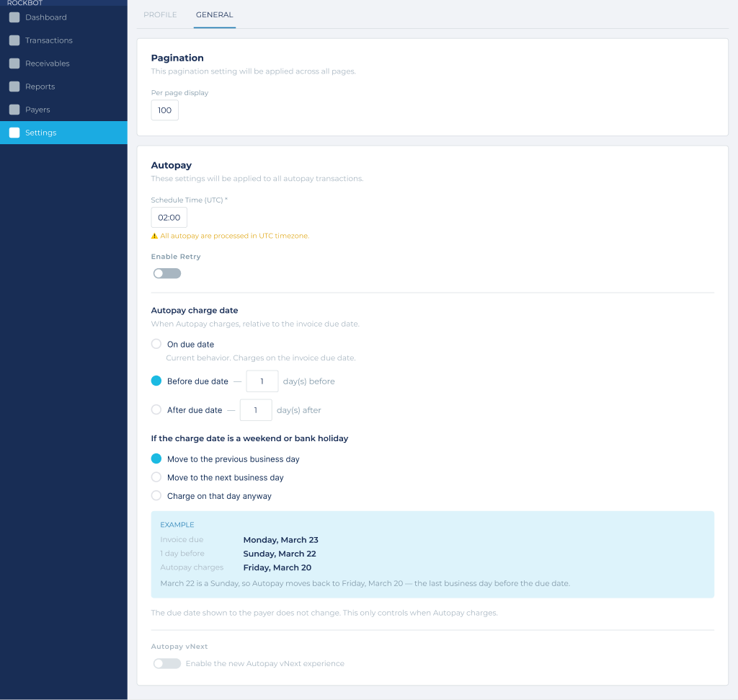Click the 'March 22 is a Sunday' explanation
Image resolution: width=738 pixels, height=700 pixels.
(x=365, y=583)
